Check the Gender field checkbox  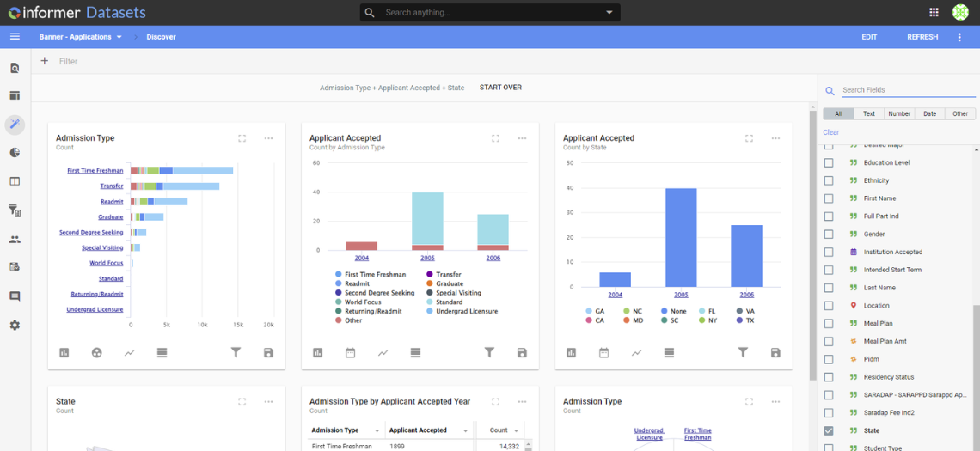point(829,234)
